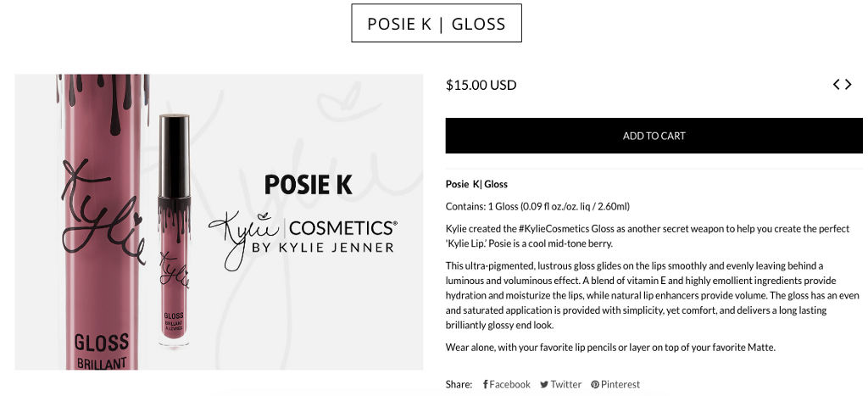Go to the next product using right chevron
The image size is (868, 396).
click(848, 85)
